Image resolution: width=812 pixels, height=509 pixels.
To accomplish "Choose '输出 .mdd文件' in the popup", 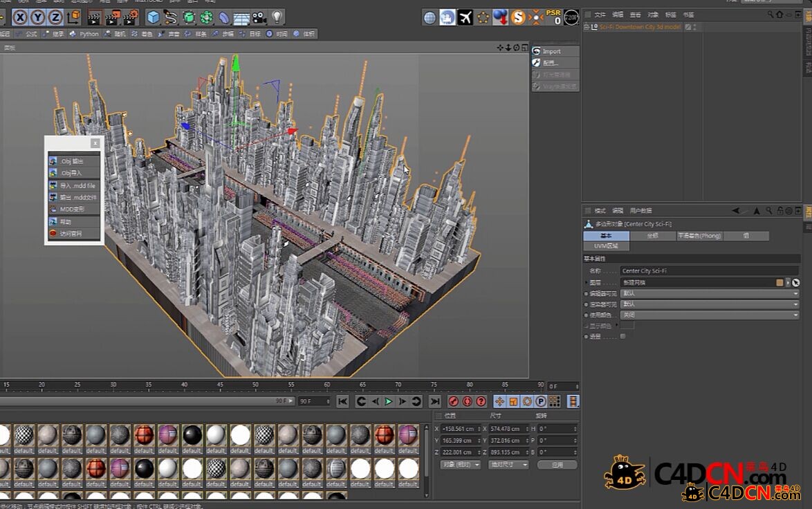I will click(73, 197).
